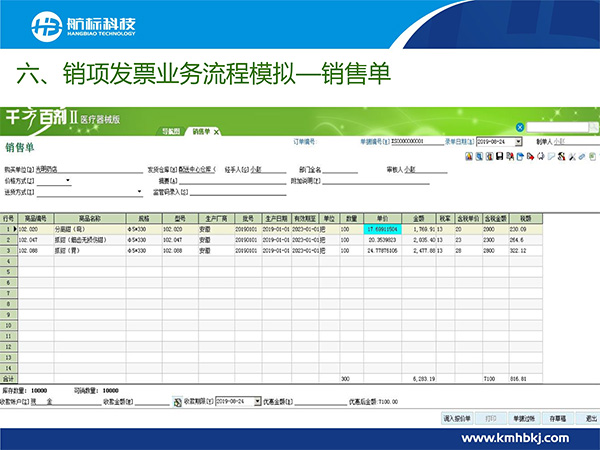Click the 打印 button
This screenshot has height=450, width=600.
point(491,419)
